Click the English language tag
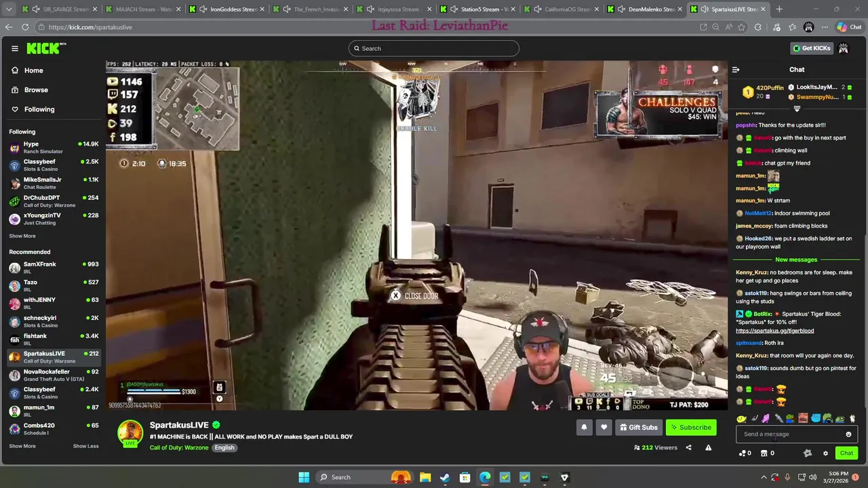 pos(224,447)
